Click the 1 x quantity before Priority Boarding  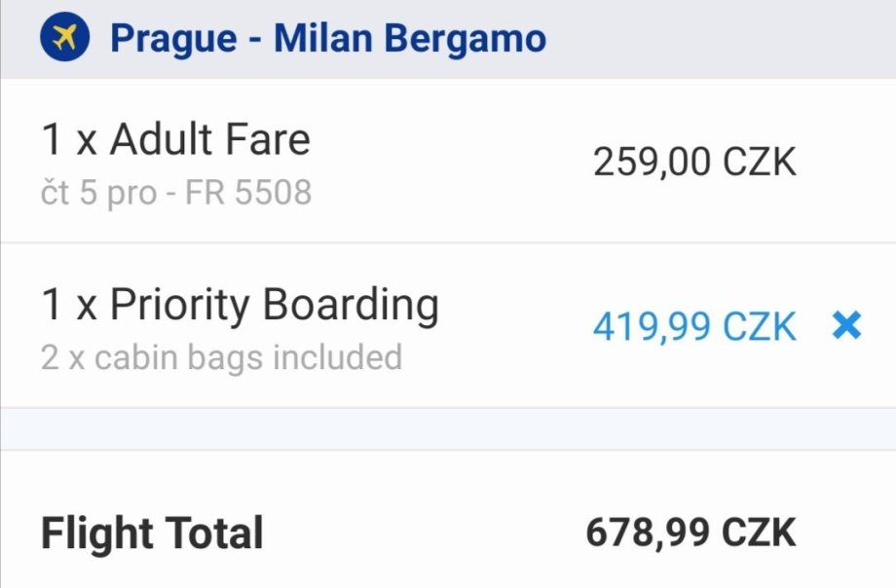68,305
